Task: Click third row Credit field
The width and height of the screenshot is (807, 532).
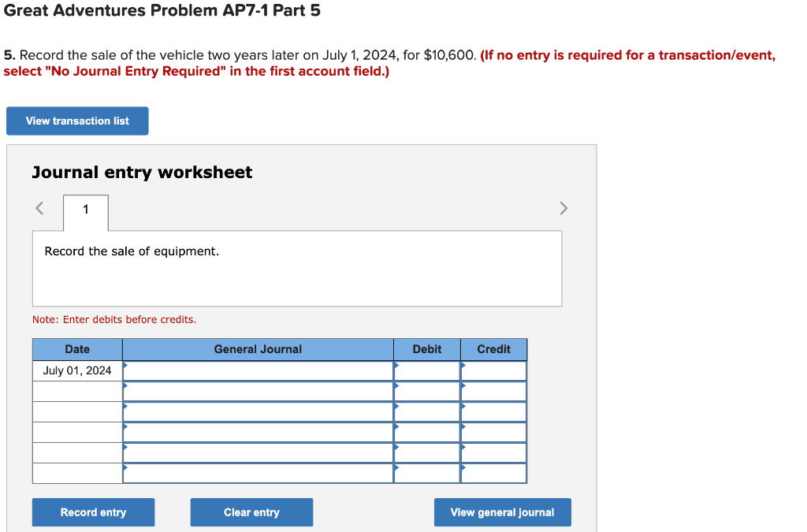Action: click(493, 412)
